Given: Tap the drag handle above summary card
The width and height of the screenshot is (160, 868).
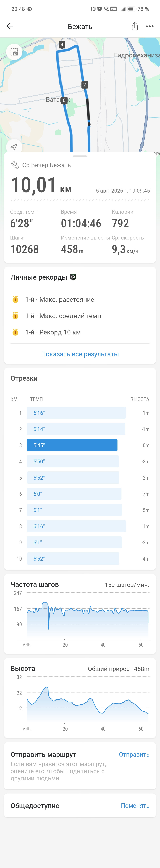Looking at the screenshot, I should [x=80, y=156].
